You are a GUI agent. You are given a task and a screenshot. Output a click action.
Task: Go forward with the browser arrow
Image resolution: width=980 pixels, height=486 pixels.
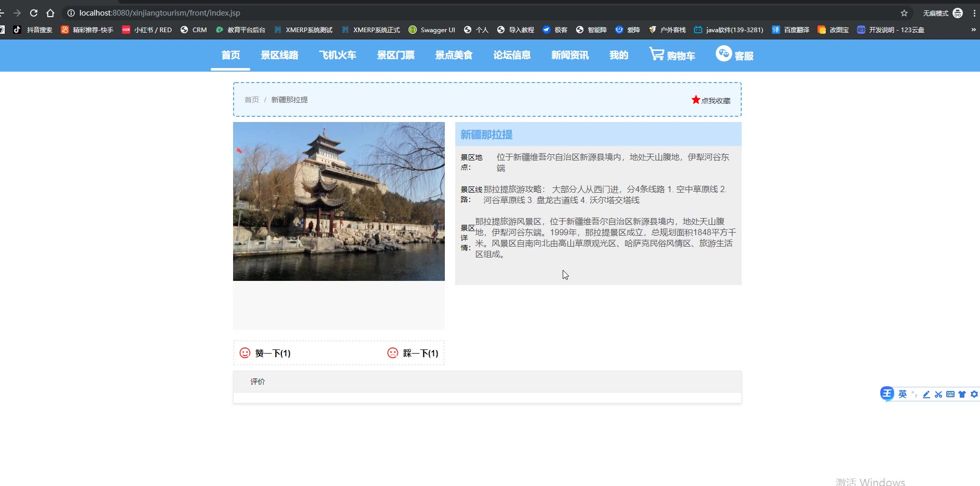[x=17, y=13]
